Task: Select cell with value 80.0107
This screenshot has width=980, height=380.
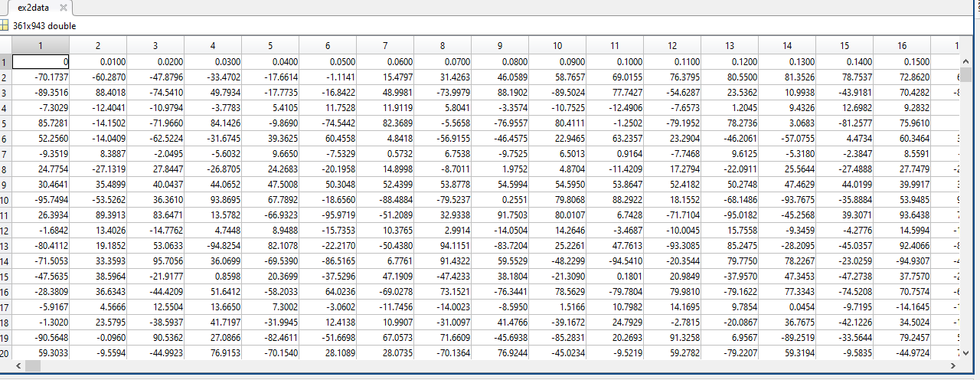Action: [558, 215]
